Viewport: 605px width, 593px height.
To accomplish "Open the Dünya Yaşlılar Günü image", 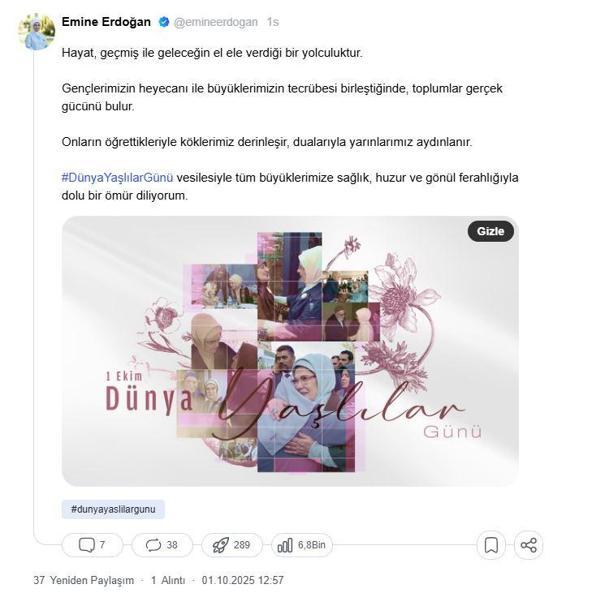I will [290, 351].
